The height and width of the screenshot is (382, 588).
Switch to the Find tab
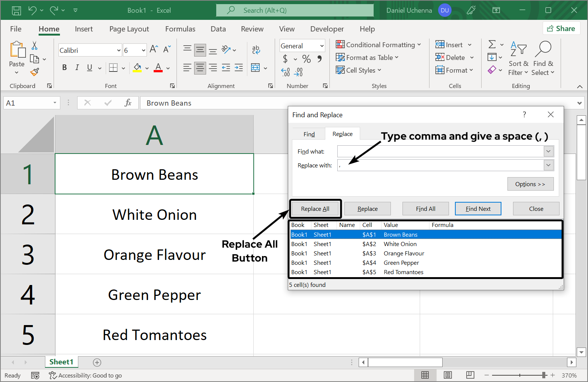309,134
